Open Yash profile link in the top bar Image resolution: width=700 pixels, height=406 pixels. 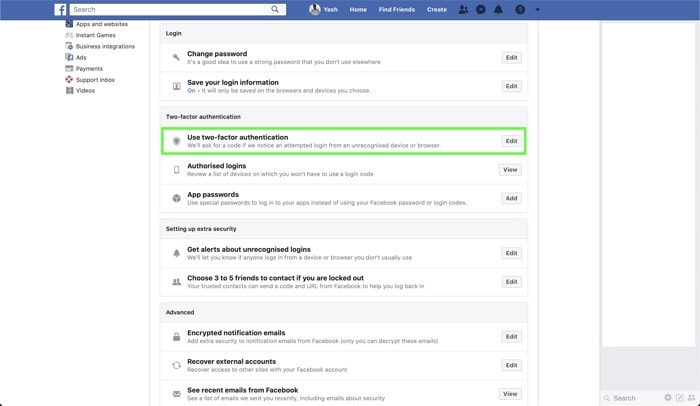click(330, 9)
